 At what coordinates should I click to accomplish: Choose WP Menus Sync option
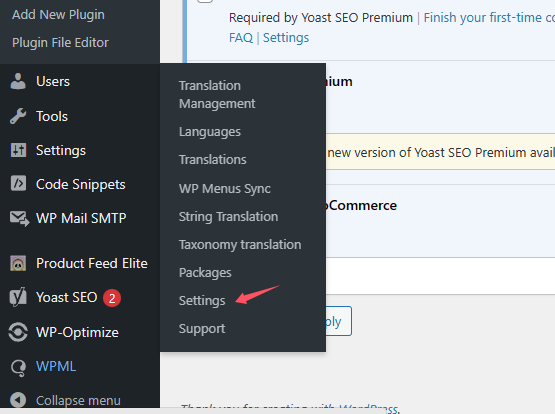[225, 189]
